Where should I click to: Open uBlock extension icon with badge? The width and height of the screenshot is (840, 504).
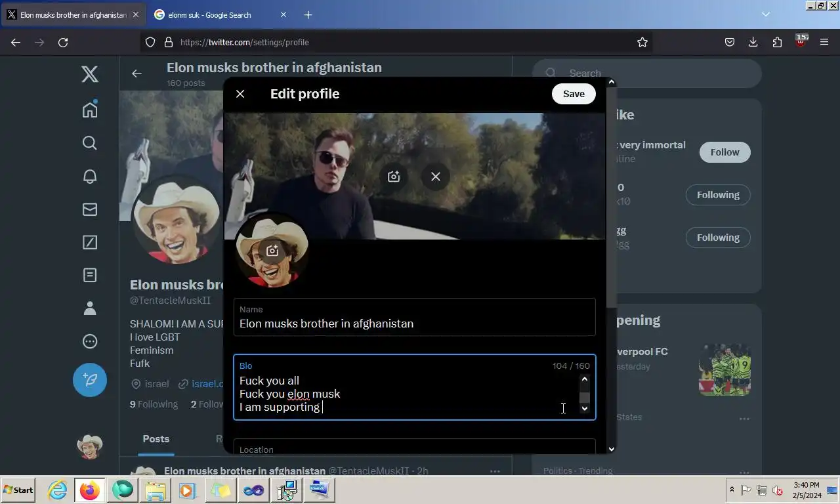tap(801, 41)
